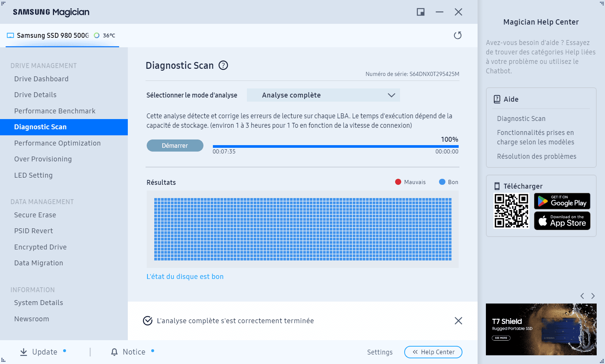Go to next banner with right chevron
This screenshot has width=605, height=364.
[593, 296]
